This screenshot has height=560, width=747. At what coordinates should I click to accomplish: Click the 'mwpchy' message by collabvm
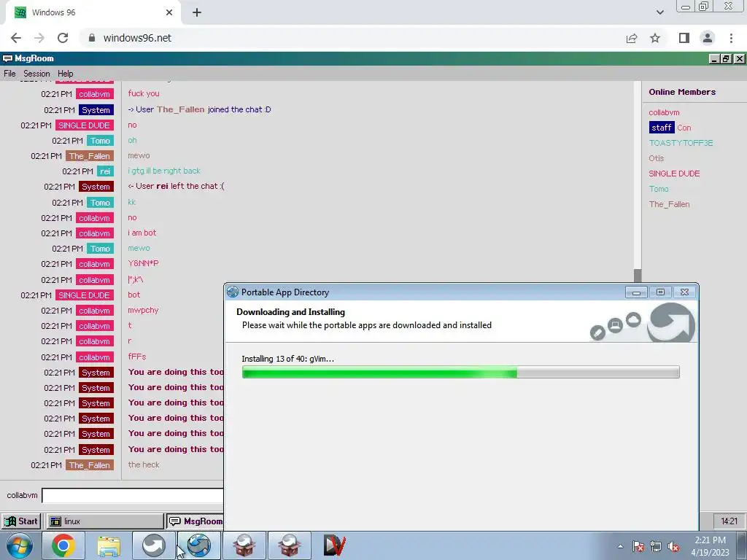coord(143,310)
